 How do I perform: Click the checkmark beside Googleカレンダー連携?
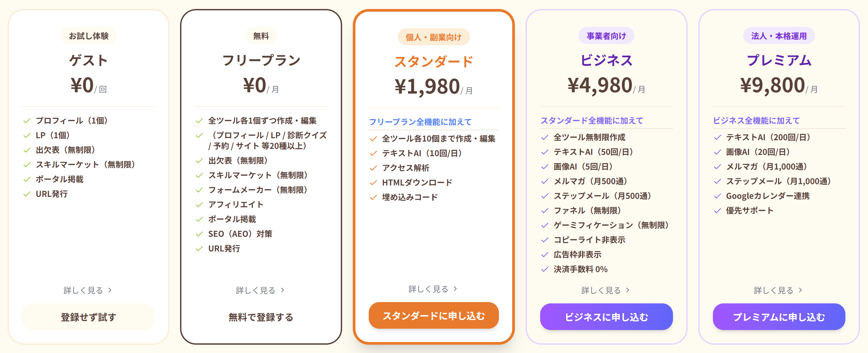(x=717, y=196)
